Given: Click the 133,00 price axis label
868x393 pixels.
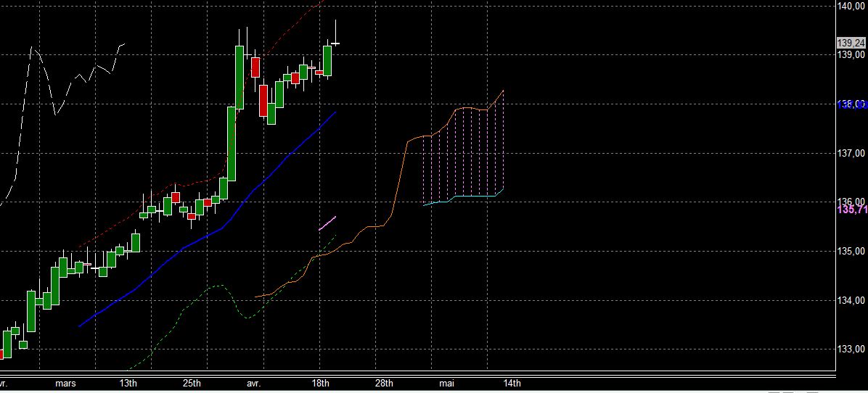Looking at the screenshot, I should click(852, 349).
